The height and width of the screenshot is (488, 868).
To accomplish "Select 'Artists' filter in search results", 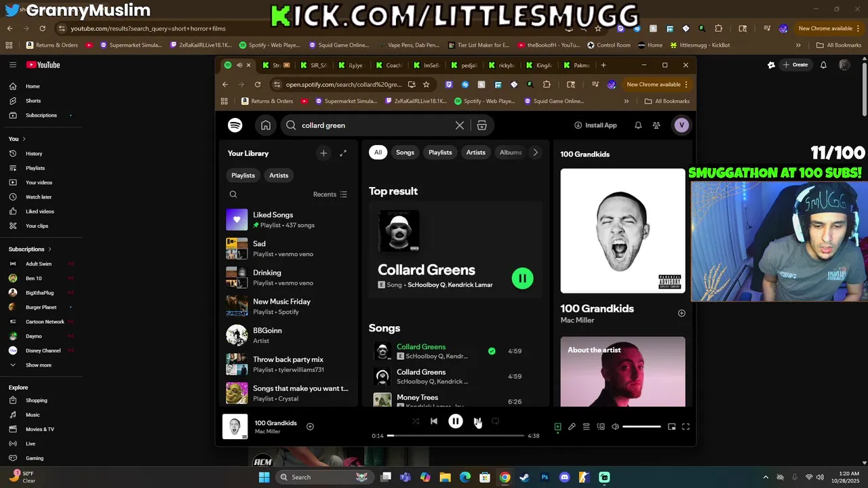I will (476, 152).
